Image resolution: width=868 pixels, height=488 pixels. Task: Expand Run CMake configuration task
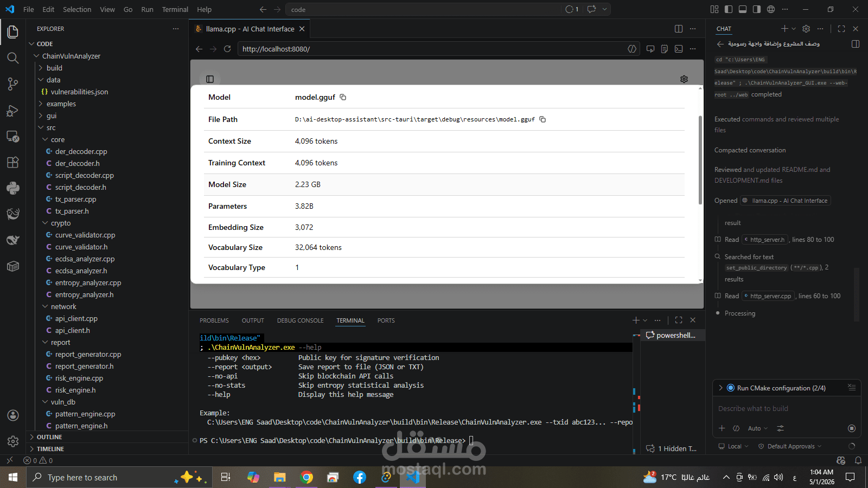720,388
